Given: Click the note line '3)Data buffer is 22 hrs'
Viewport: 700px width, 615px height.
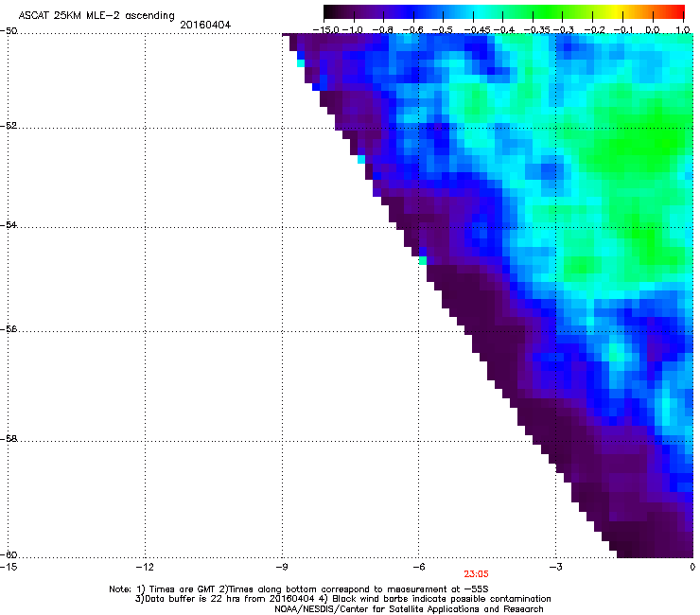Looking at the screenshot, I should coord(342,599).
